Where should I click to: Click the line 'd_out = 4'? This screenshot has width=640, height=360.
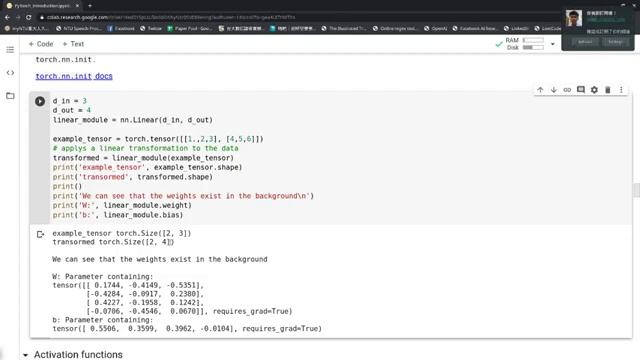click(x=71, y=110)
